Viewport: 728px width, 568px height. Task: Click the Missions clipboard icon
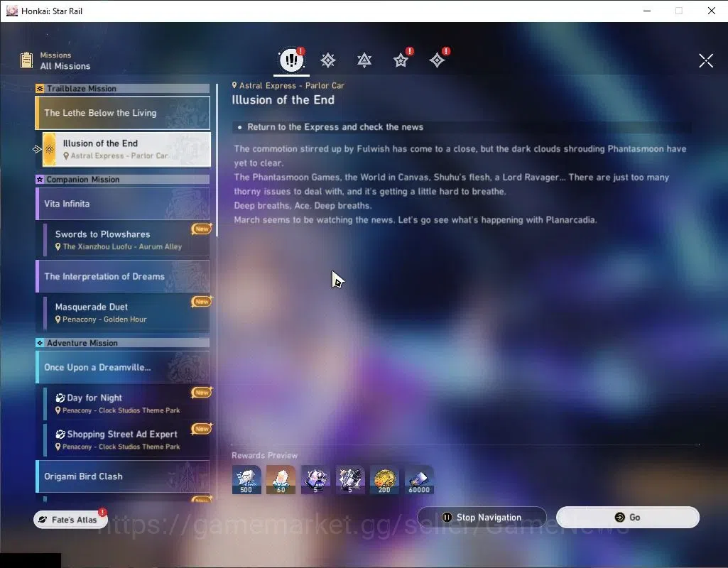coord(26,60)
